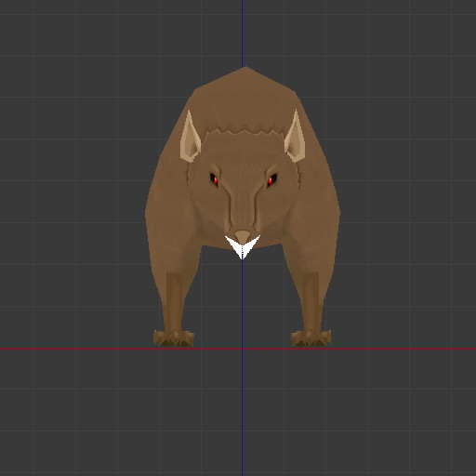476x476 pixels.
Task: Click the boar's hoof on the left
Action: coord(174,337)
